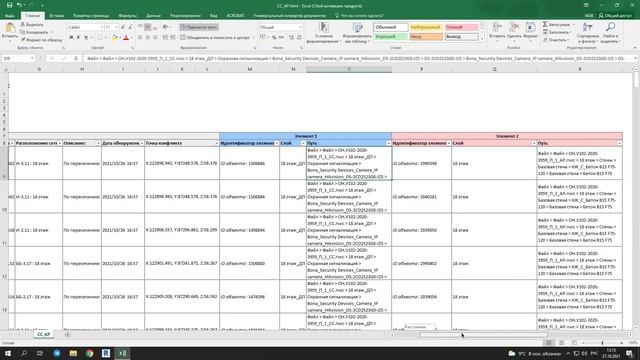The image size is (640, 360).
Task: Open Fill (Заполнить) menu
Action: tap(557, 32)
